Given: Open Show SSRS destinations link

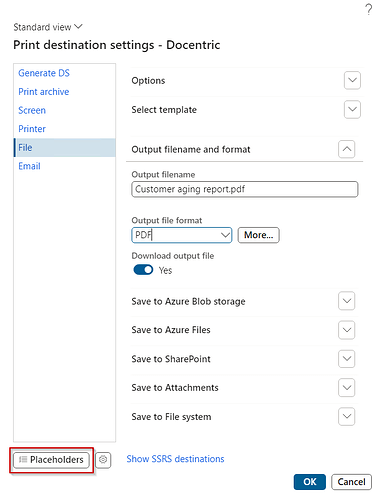Looking at the screenshot, I should tap(175, 459).
